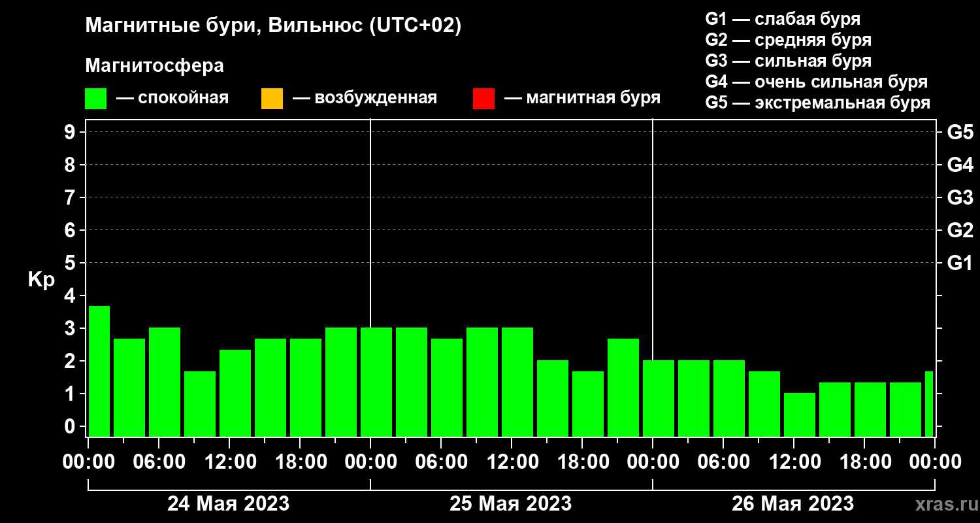Click the G2 tick label on right axis

point(960,230)
